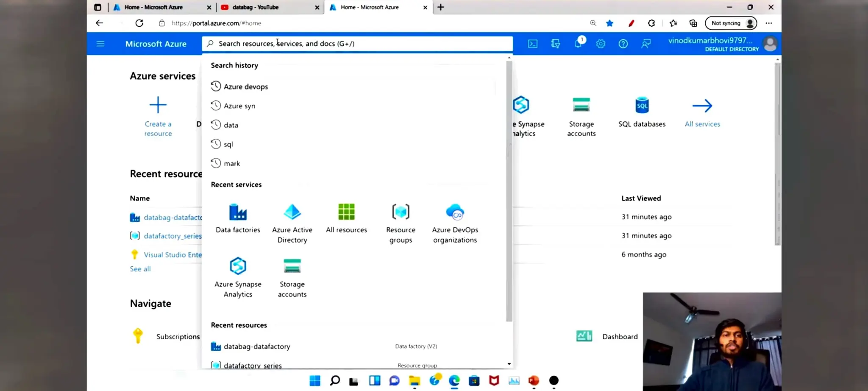868x391 pixels.
Task: Open the Directories and subscriptions filter icon
Action: click(556, 44)
